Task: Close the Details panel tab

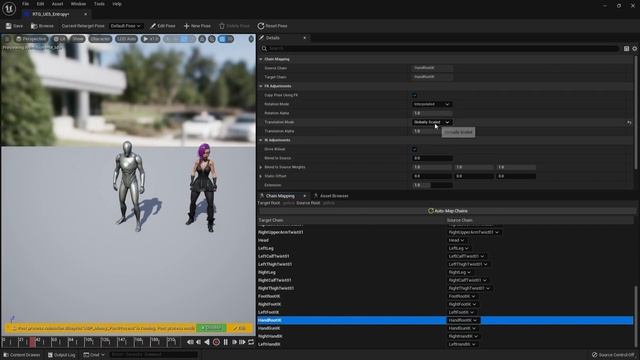Action: pos(304,38)
